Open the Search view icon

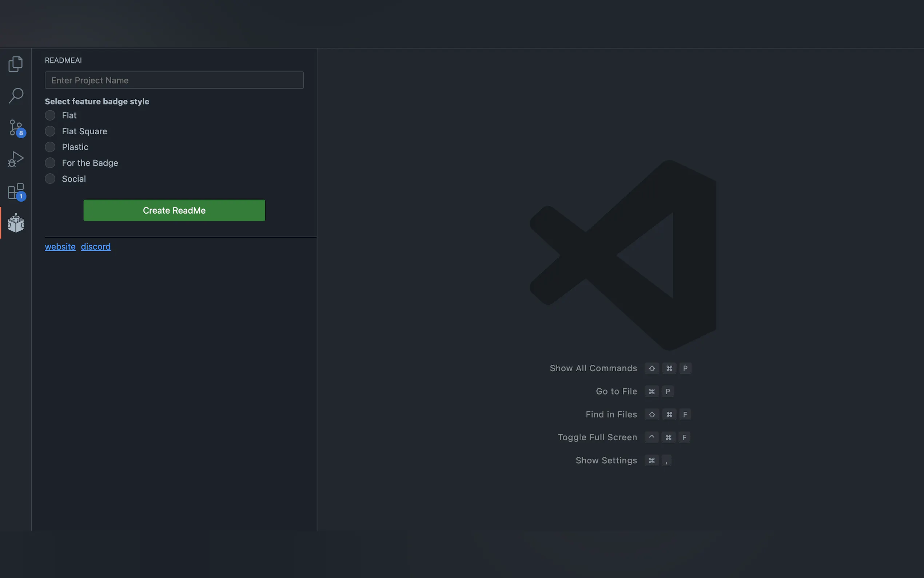point(16,96)
